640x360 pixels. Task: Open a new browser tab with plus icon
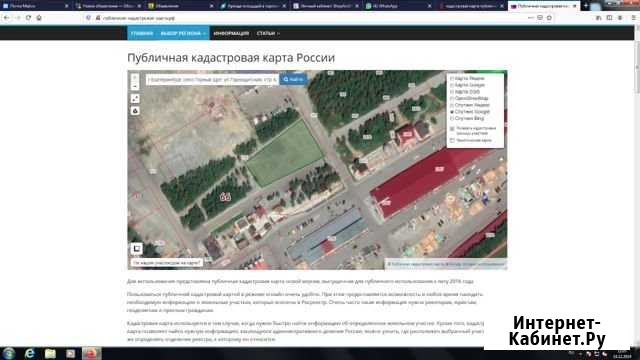coord(586,6)
